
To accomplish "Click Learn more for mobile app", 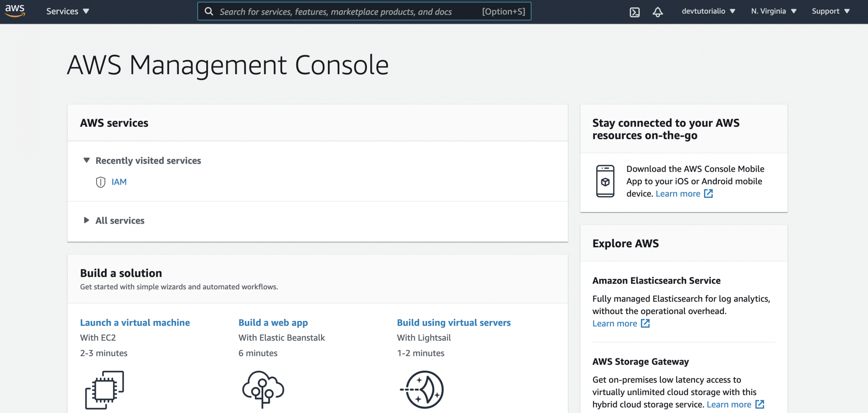I will [678, 193].
